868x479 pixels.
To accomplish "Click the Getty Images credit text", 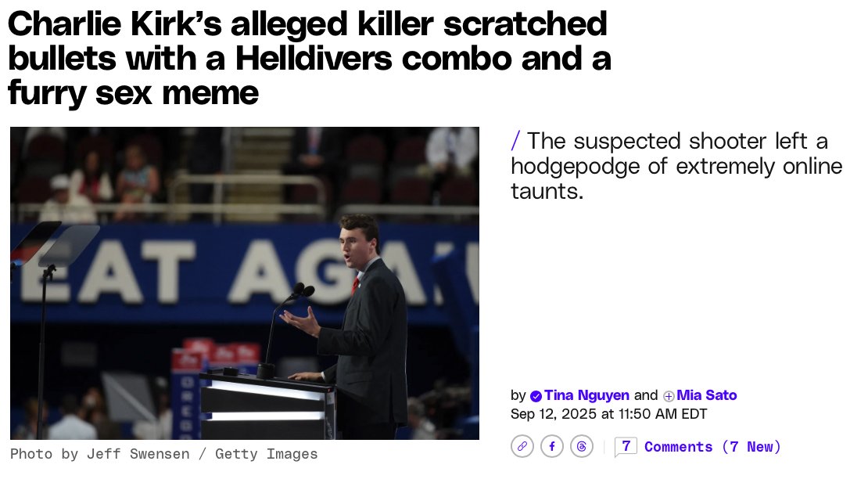I will click(x=267, y=454).
